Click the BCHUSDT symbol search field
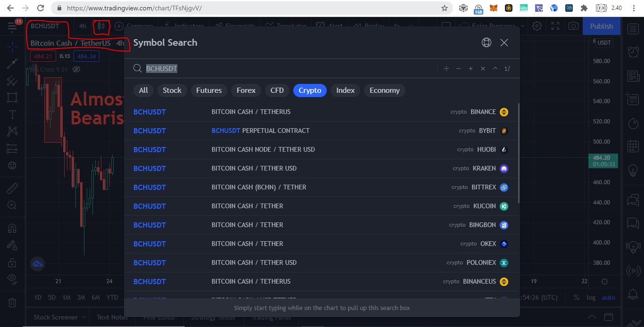 coord(288,68)
